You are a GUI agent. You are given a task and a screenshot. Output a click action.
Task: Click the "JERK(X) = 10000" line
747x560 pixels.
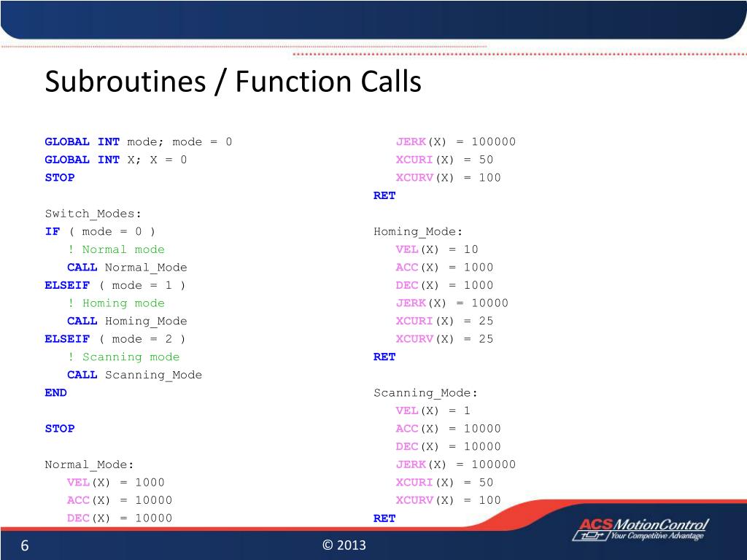[x=452, y=303]
